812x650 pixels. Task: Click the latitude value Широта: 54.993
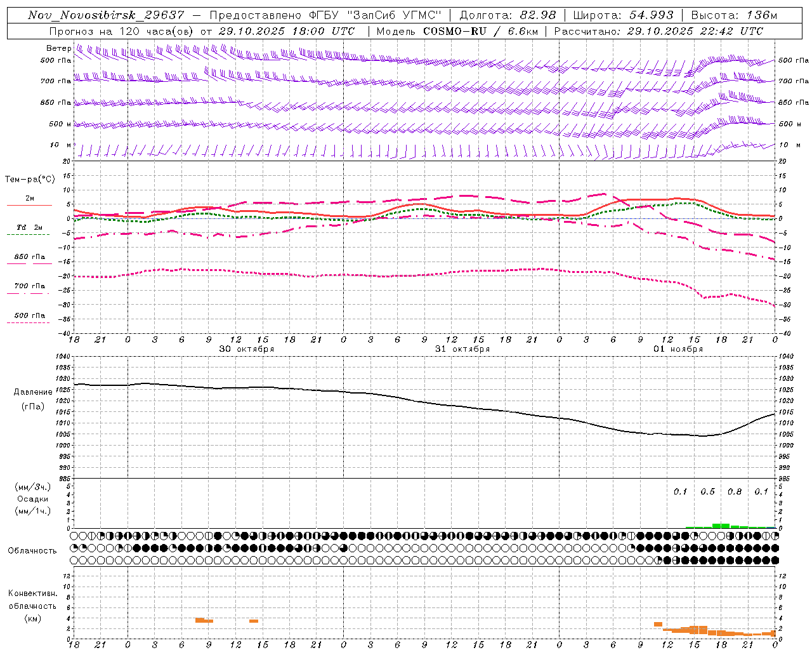click(x=623, y=15)
